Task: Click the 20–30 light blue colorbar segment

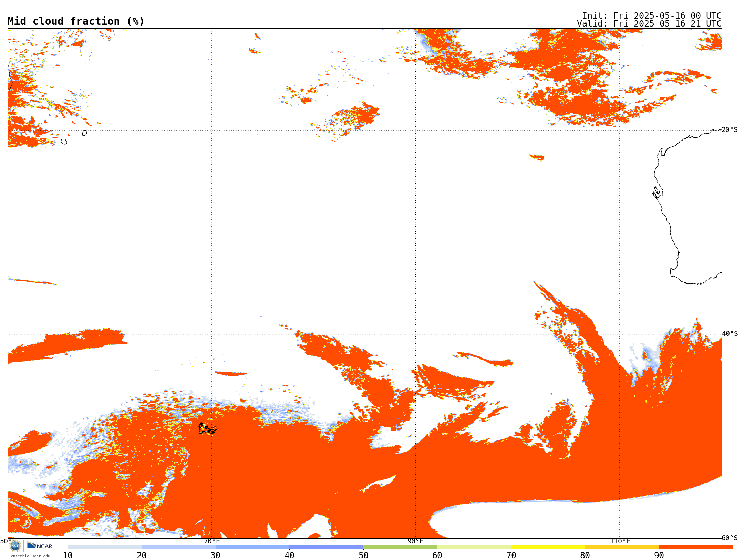Action: [178, 547]
